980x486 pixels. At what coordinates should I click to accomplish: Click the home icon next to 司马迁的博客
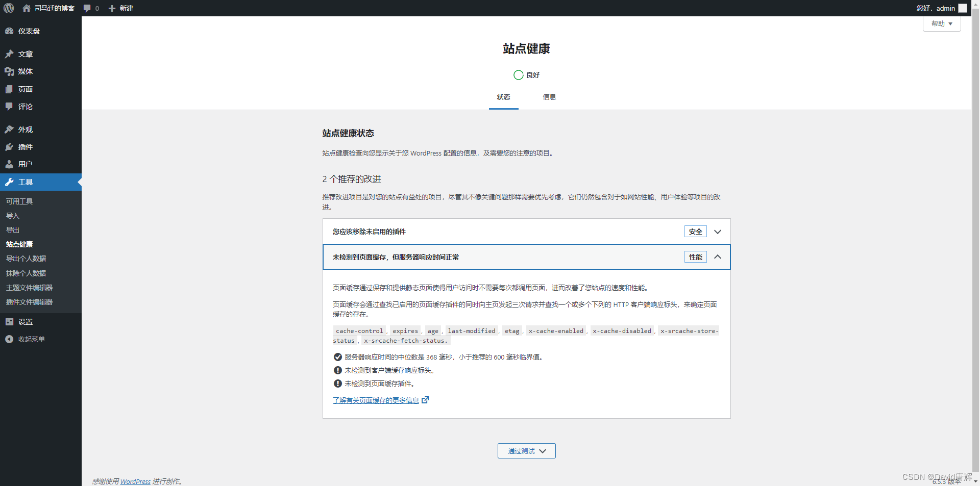coord(27,8)
